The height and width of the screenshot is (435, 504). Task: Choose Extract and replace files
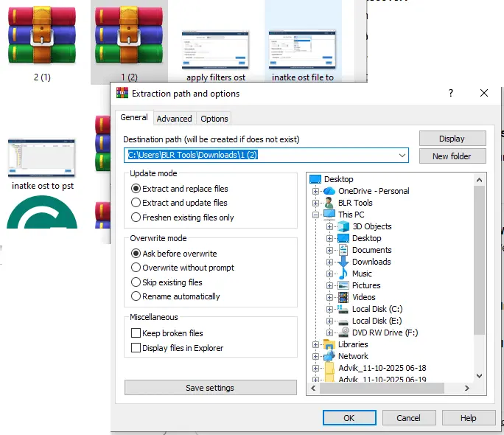[180, 189]
